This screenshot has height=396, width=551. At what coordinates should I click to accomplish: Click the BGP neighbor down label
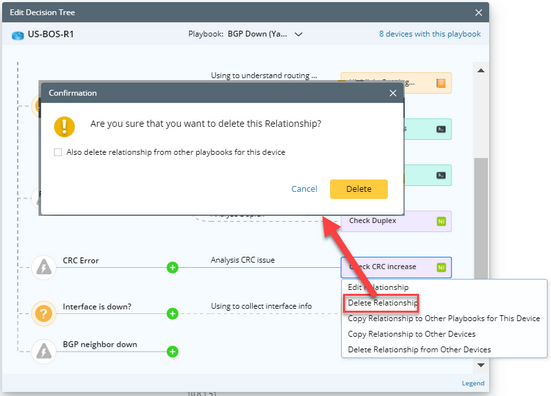(100, 344)
